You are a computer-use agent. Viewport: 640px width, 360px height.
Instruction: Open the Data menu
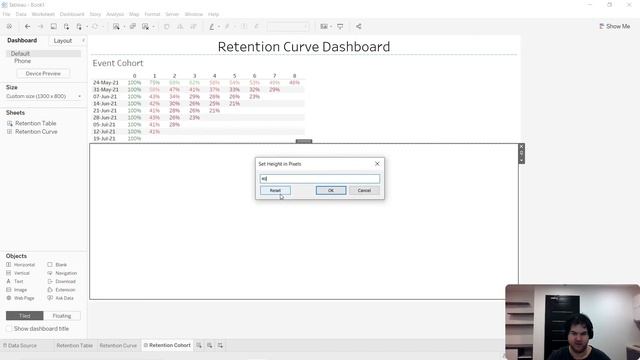click(21, 14)
